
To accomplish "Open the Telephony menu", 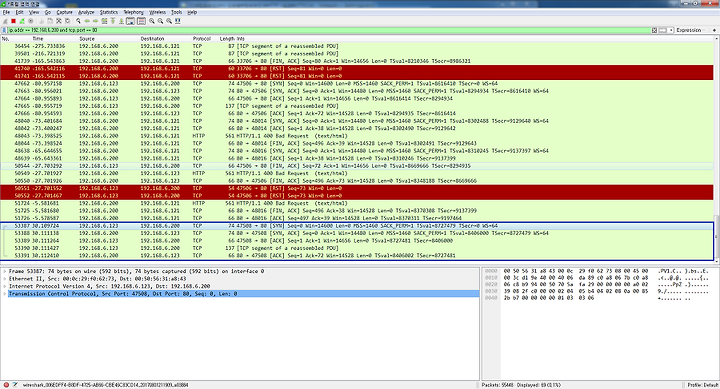I will point(134,12).
